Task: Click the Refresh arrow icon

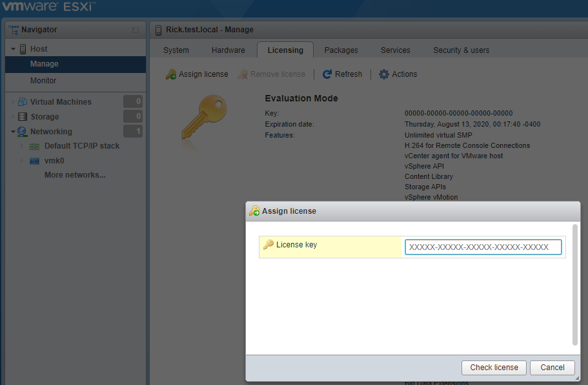Action: (x=327, y=74)
